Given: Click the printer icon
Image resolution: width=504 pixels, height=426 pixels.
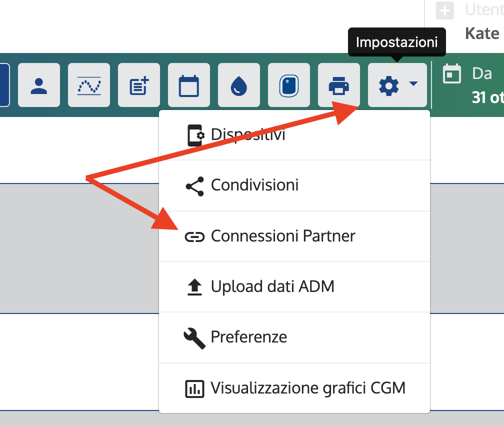Looking at the screenshot, I should [339, 85].
